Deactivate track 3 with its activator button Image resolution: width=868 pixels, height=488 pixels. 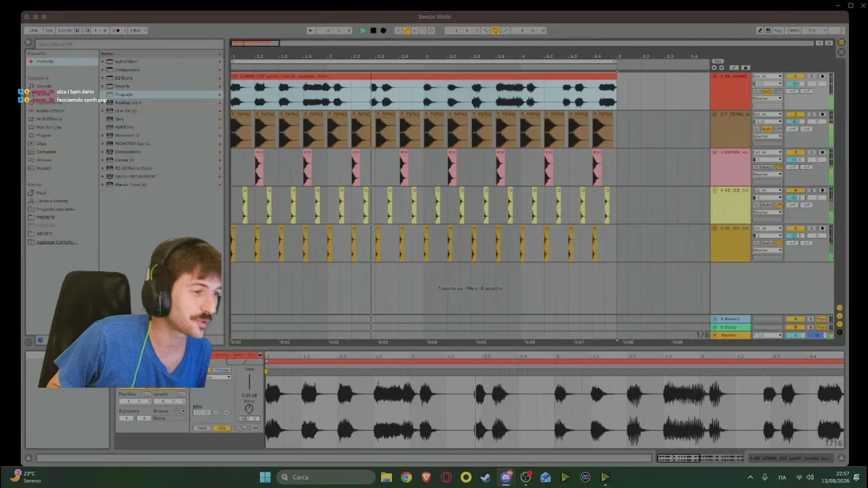pyautogui.click(x=795, y=152)
